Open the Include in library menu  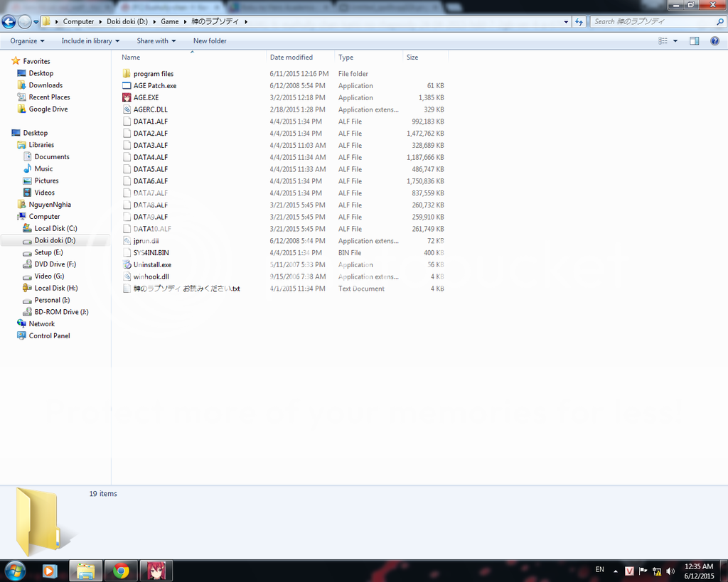[90, 41]
